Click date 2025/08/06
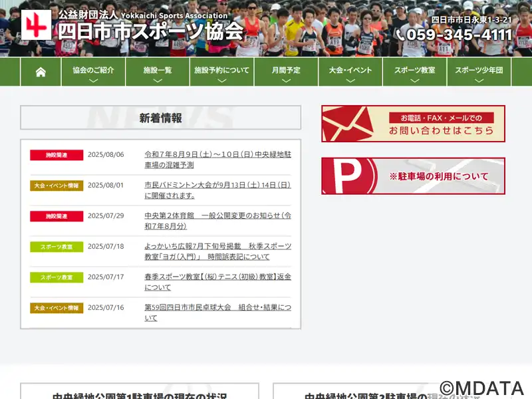 click(x=106, y=155)
